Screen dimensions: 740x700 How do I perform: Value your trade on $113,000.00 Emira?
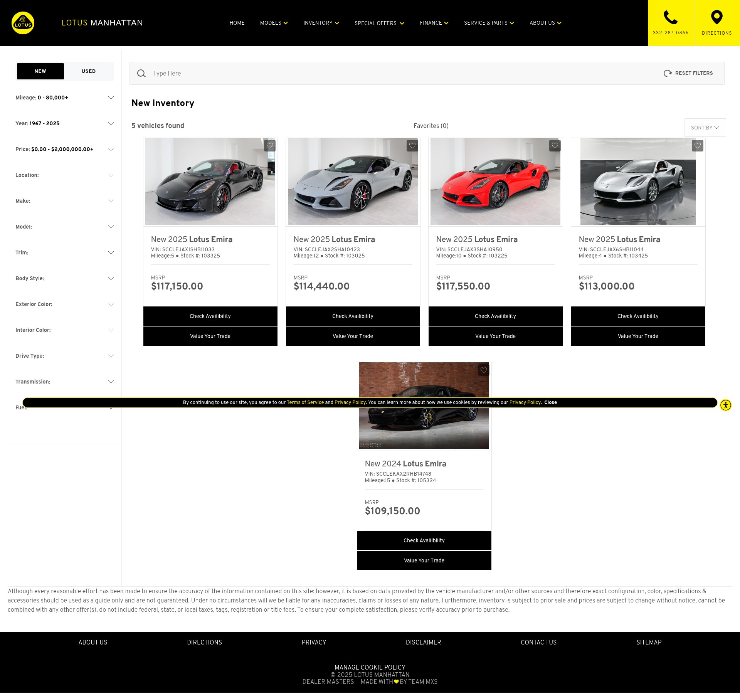[x=638, y=336]
